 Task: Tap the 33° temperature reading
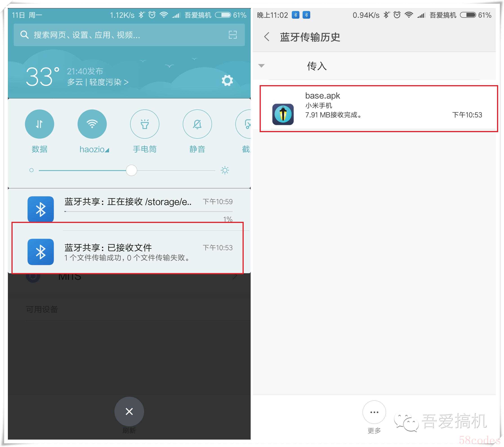pyautogui.click(x=43, y=77)
